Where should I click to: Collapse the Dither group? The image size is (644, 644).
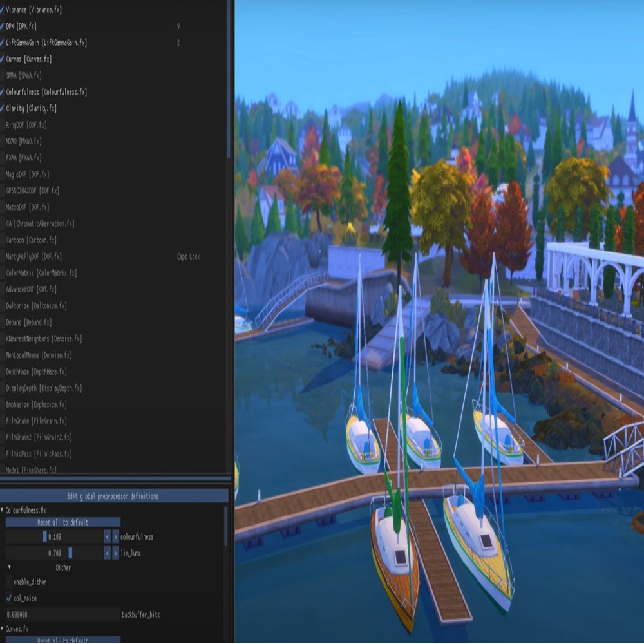[10, 567]
